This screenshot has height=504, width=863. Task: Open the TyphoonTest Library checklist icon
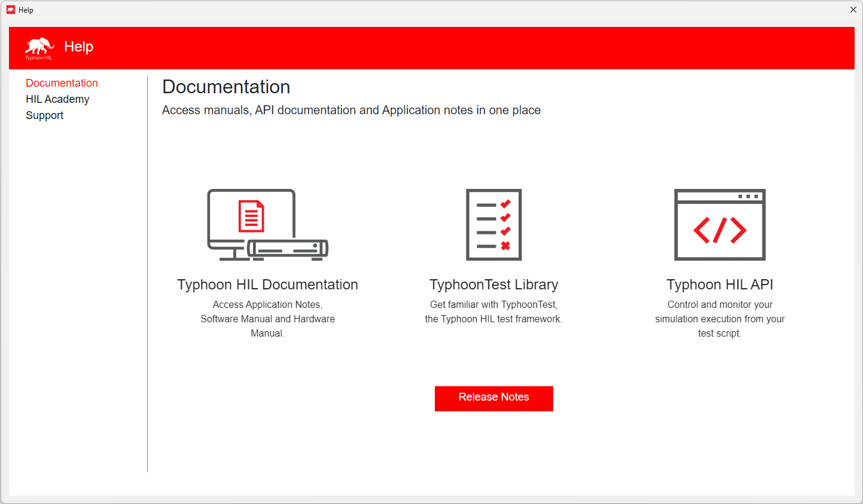493,225
